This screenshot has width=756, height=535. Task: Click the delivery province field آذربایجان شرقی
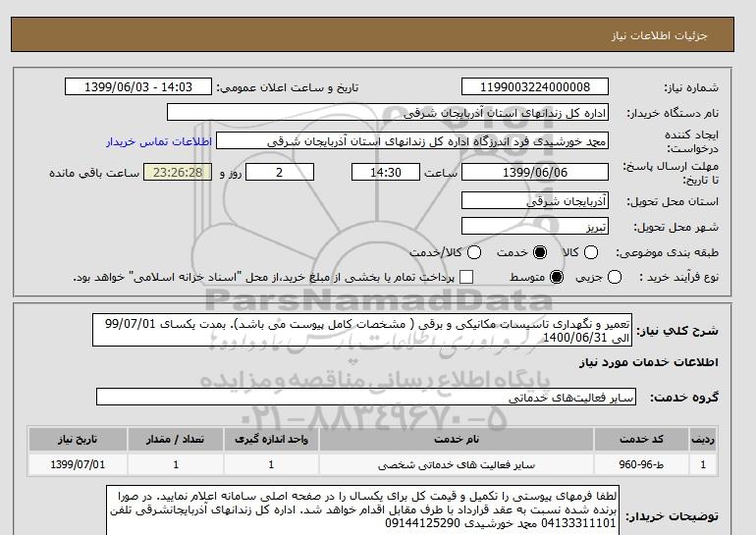click(535, 201)
